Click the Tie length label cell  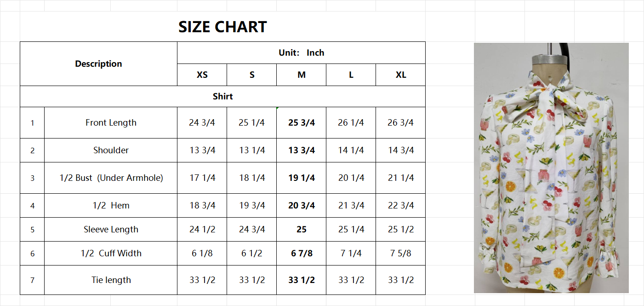(x=111, y=280)
